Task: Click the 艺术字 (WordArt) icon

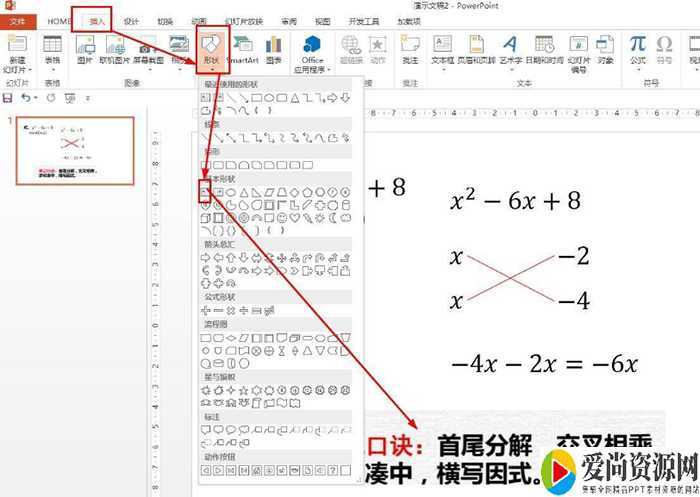Action: pos(509,48)
